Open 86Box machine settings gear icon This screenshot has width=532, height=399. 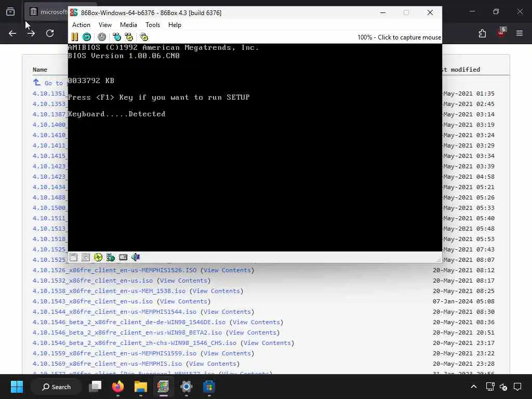click(144, 37)
